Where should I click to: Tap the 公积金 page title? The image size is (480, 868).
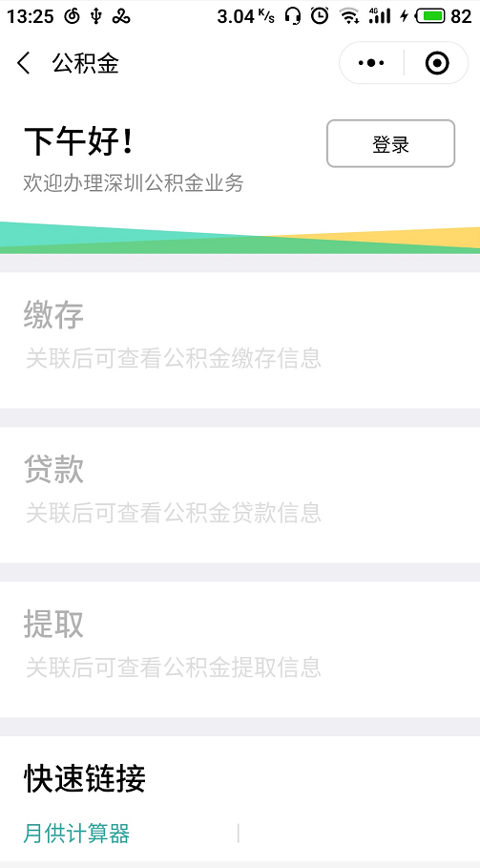coord(85,63)
